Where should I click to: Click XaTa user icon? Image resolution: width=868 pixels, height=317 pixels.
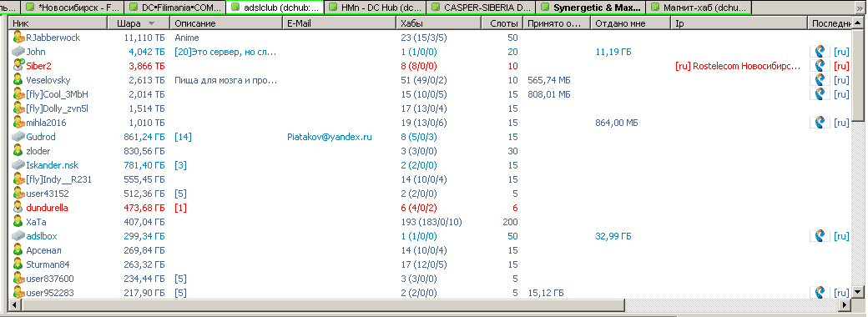coord(19,222)
